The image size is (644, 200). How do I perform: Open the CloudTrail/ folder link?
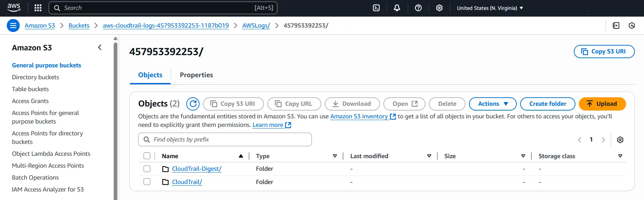tap(187, 182)
